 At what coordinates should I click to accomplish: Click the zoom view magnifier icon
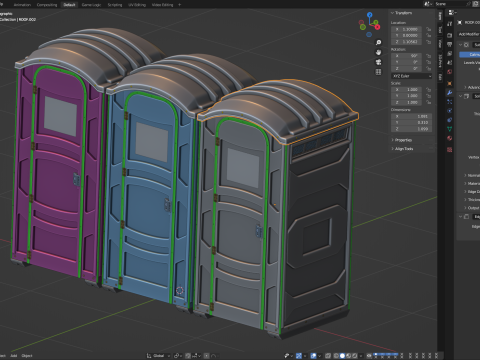pyautogui.click(x=378, y=43)
